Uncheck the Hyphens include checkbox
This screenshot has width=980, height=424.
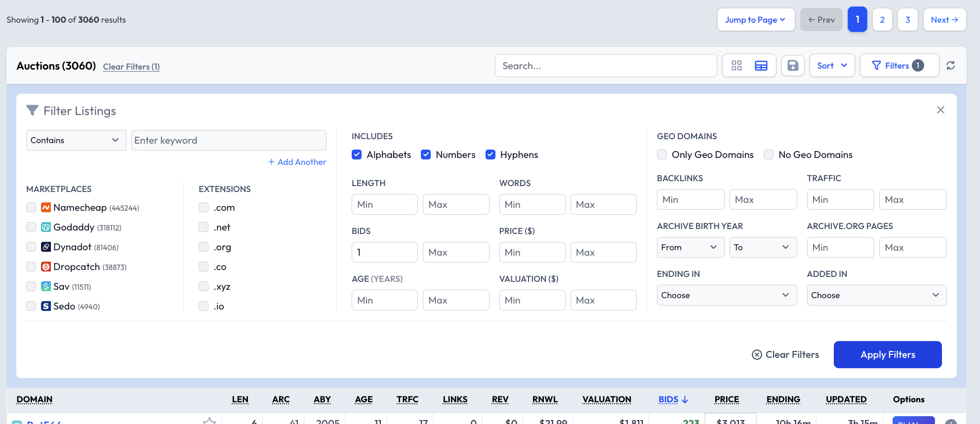click(490, 154)
